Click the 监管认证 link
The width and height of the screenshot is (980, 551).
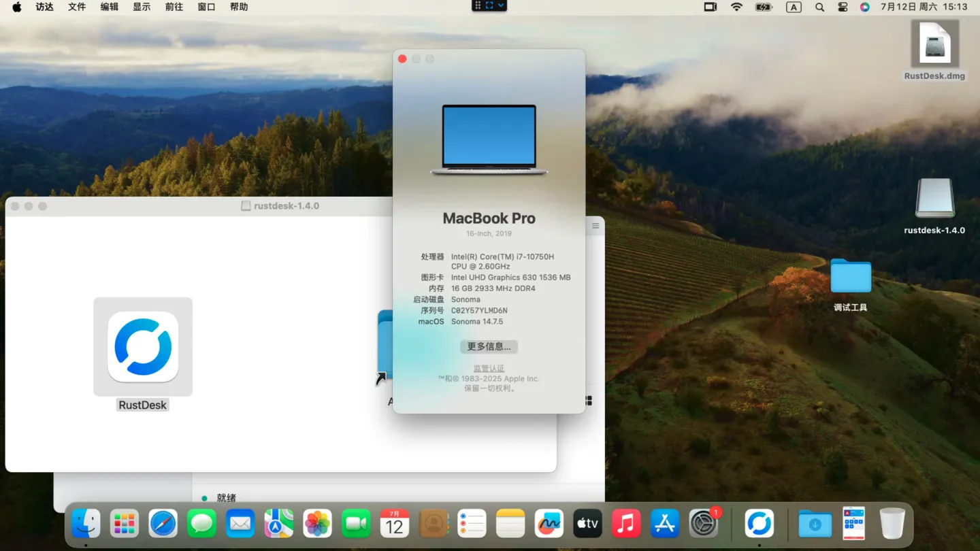click(489, 368)
